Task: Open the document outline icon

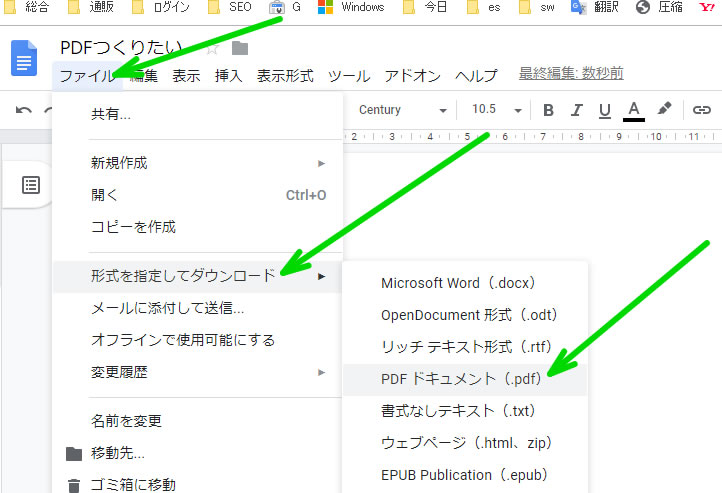Action: click(x=31, y=185)
